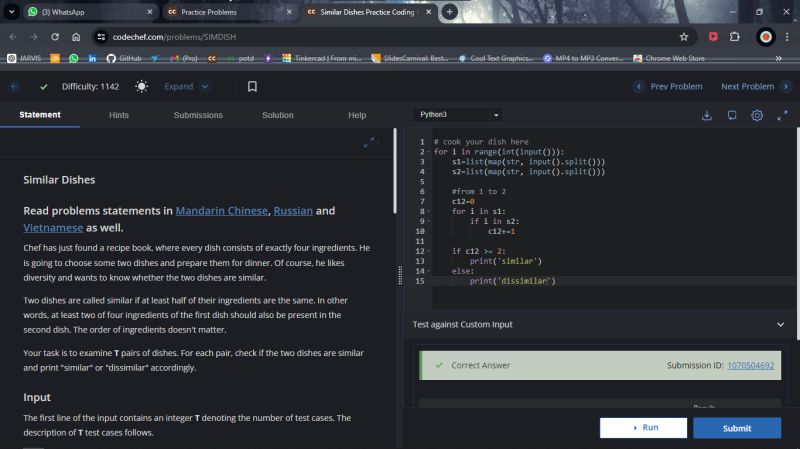This screenshot has height=449, width=800.
Task: Click the Prev Problem left chevron icon
Action: point(638,87)
